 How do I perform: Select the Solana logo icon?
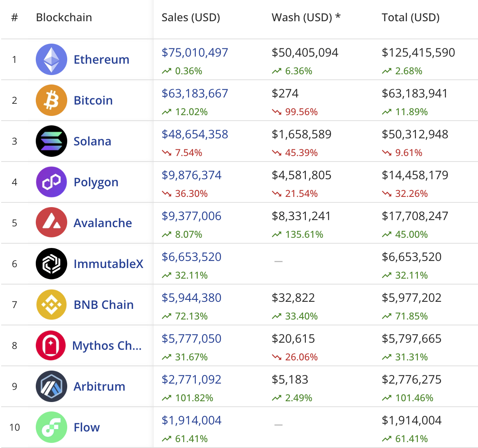point(51,141)
